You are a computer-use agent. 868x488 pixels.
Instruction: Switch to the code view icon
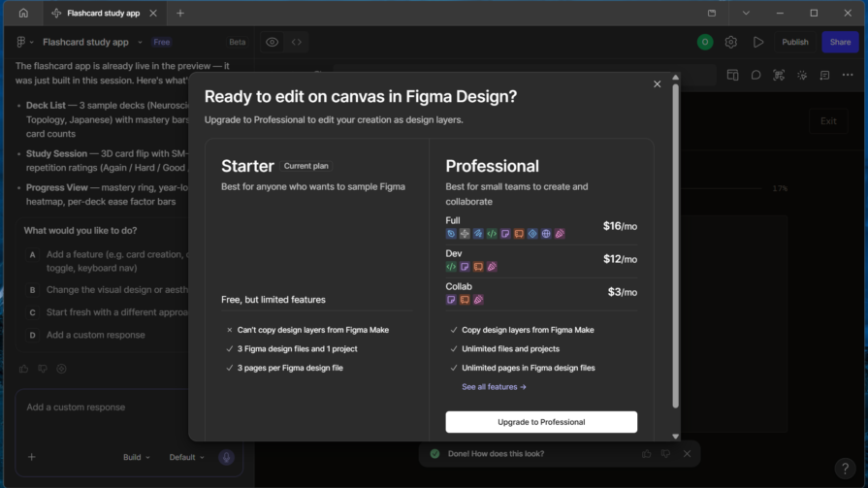tap(297, 42)
